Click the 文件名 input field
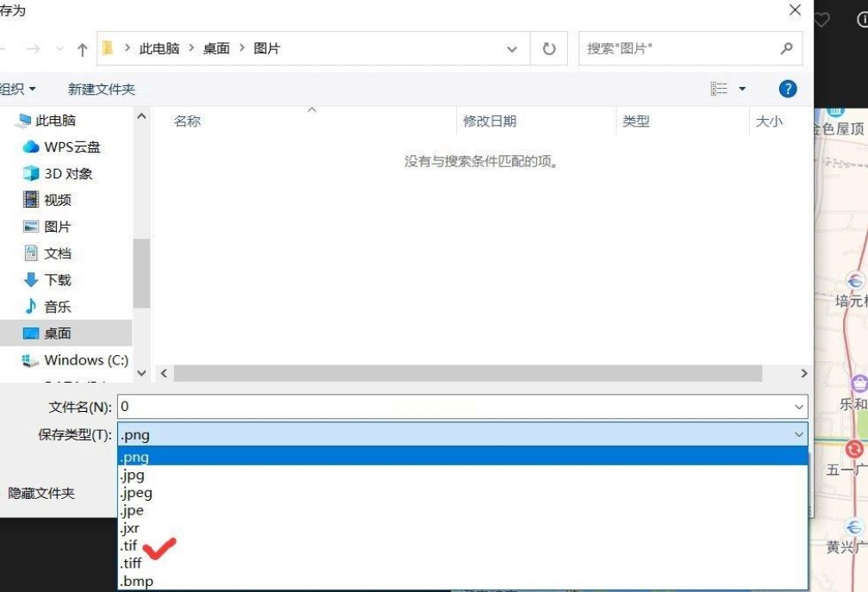The width and height of the screenshot is (868, 592). click(462, 407)
